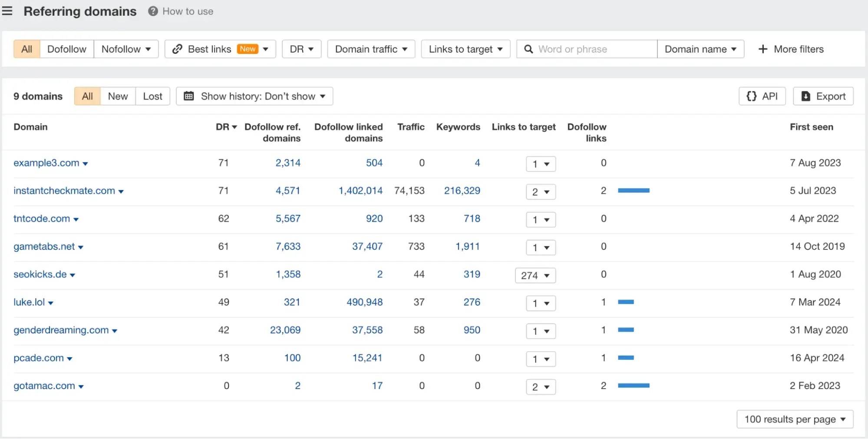Click genderdreaming.com dofollow ref. domains 23,069
The height and width of the screenshot is (439, 868).
(x=285, y=330)
